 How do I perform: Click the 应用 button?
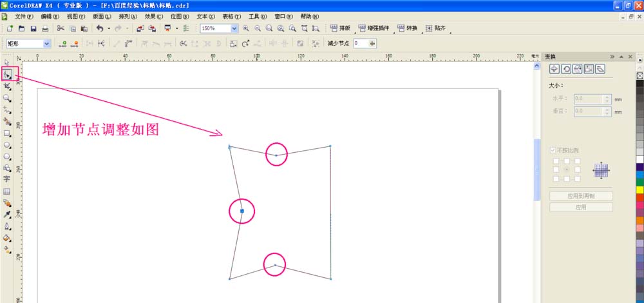coord(581,207)
